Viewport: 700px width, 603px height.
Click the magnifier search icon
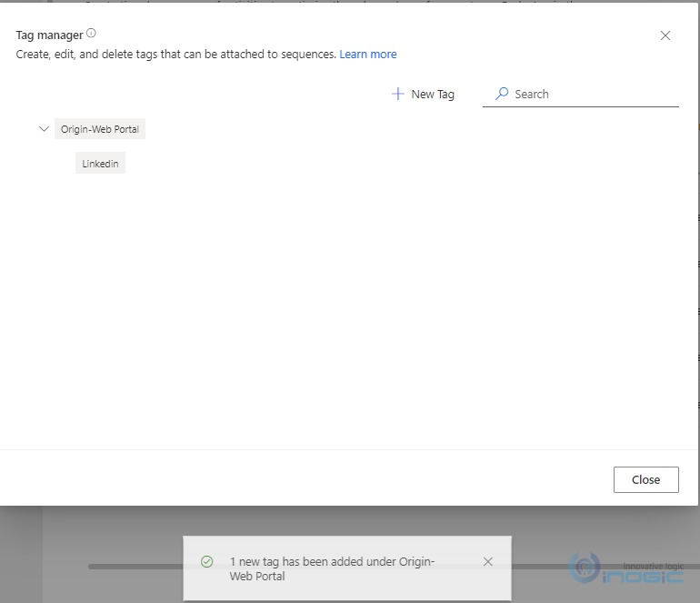pyautogui.click(x=501, y=94)
